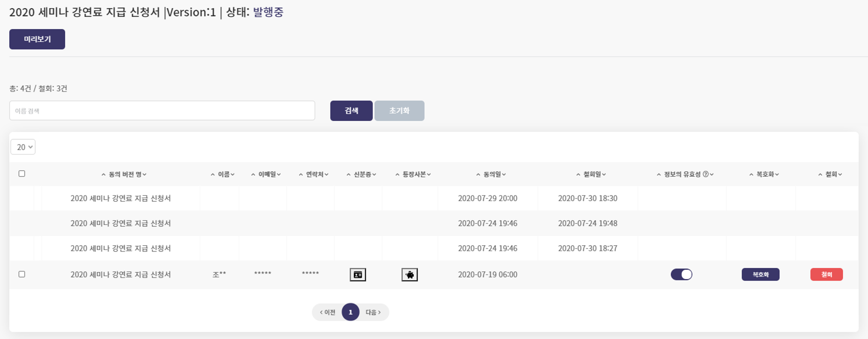868x339 pixels.
Task: Click the 복호화 decrypt button
Action: 760,275
